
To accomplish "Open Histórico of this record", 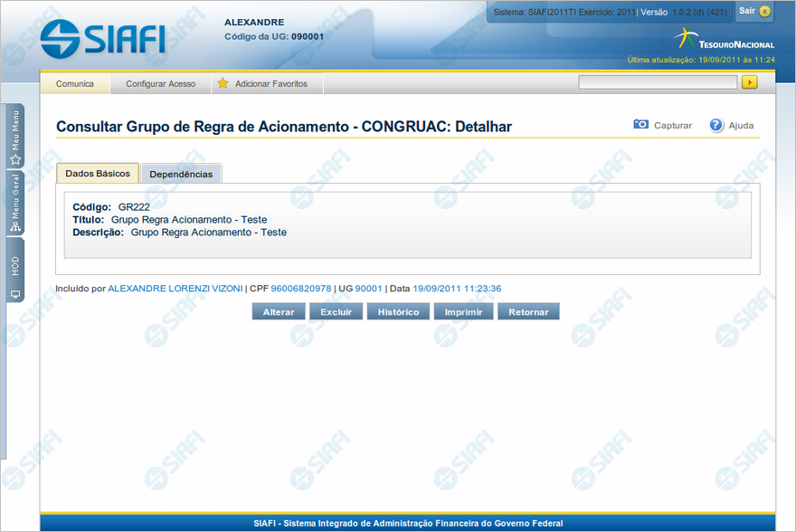I will point(398,311).
